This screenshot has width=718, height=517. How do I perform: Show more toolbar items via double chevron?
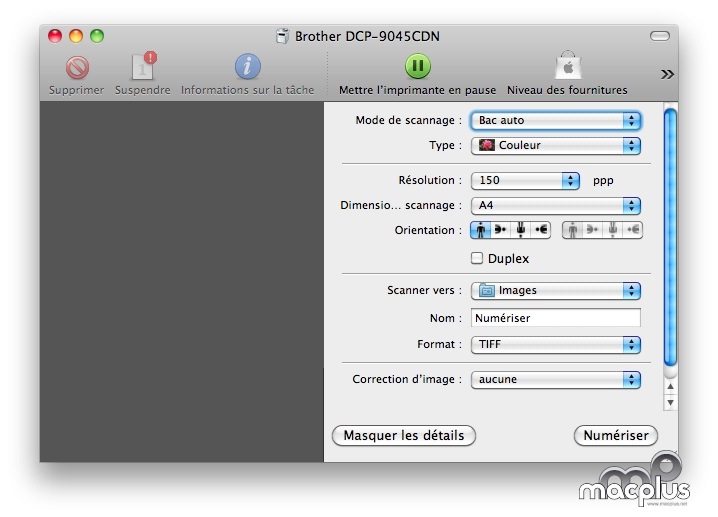tap(667, 74)
